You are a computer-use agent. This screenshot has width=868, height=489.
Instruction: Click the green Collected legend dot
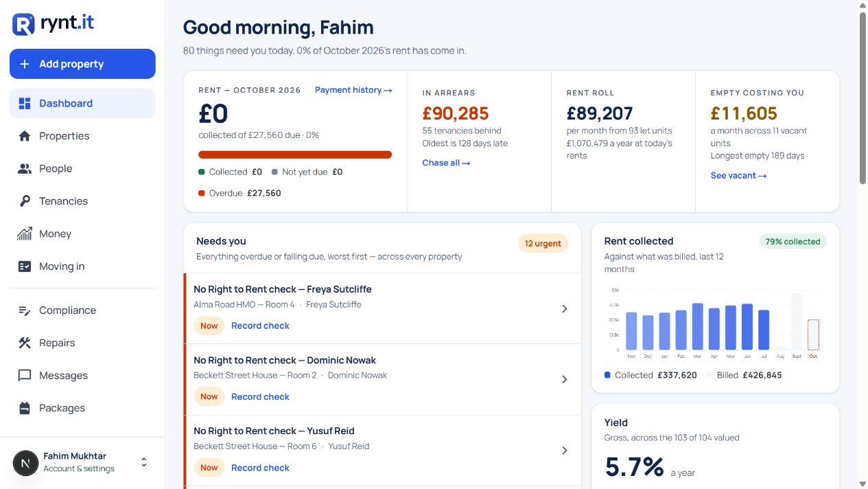point(202,172)
